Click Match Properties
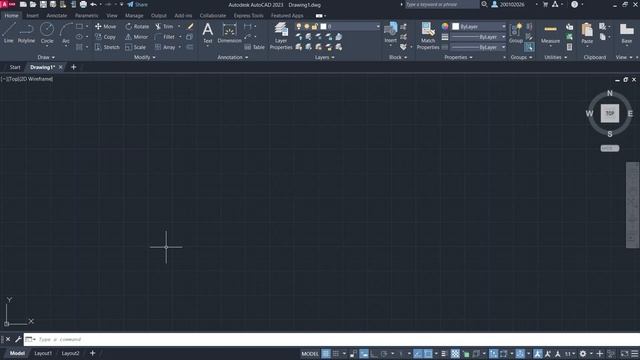This screenshot has height=360, width=640. tap(428, 36)
